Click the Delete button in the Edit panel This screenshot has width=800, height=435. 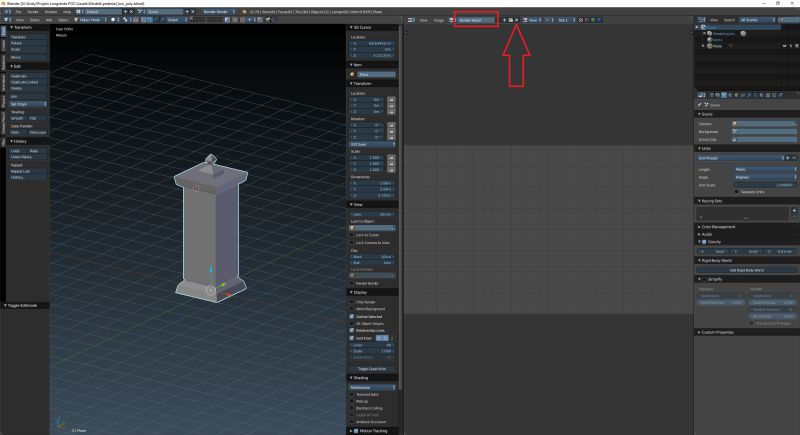point(28,88)
